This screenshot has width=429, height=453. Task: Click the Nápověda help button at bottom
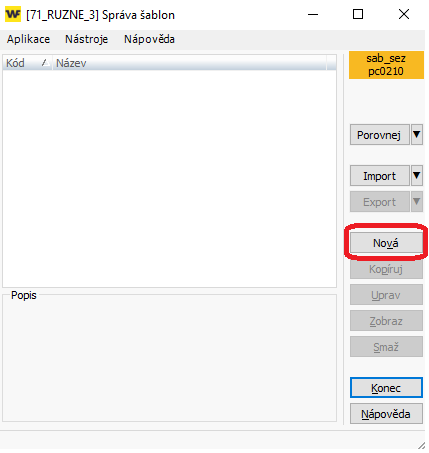(386, 414)
